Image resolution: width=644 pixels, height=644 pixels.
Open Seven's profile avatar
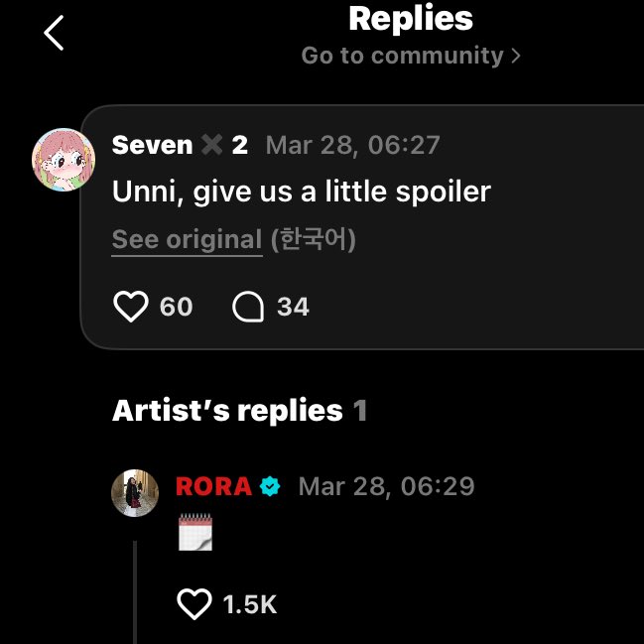click(64, 159)
